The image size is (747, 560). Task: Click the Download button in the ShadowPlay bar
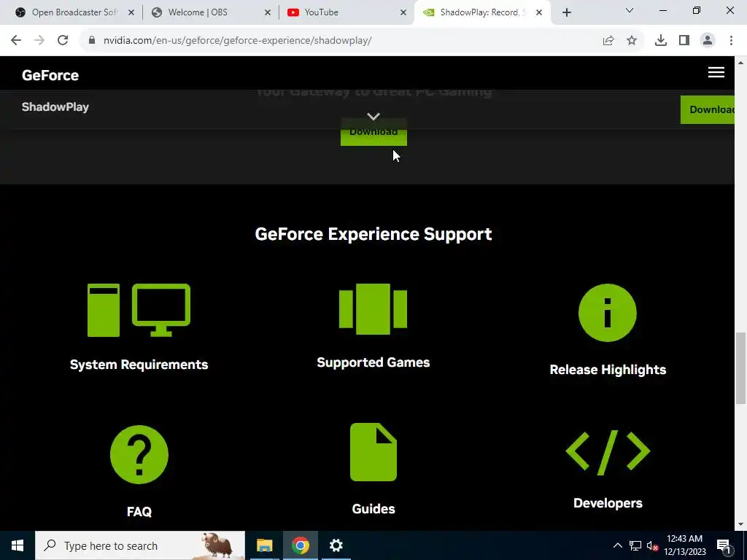[x=708, y=109]
